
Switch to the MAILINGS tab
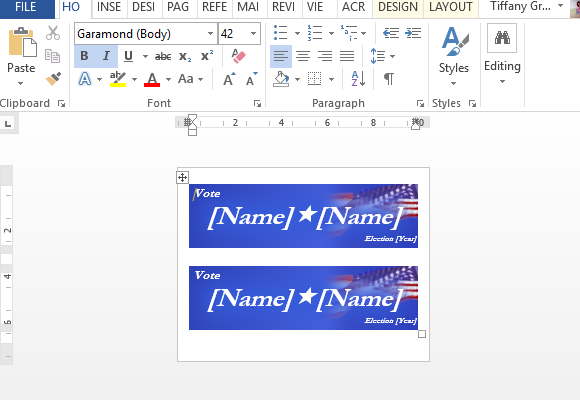click(248, 7)
